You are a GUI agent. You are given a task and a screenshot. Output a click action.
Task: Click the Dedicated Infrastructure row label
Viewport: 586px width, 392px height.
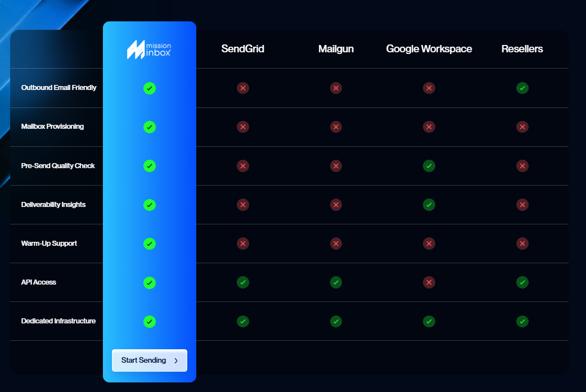(58, 321)
